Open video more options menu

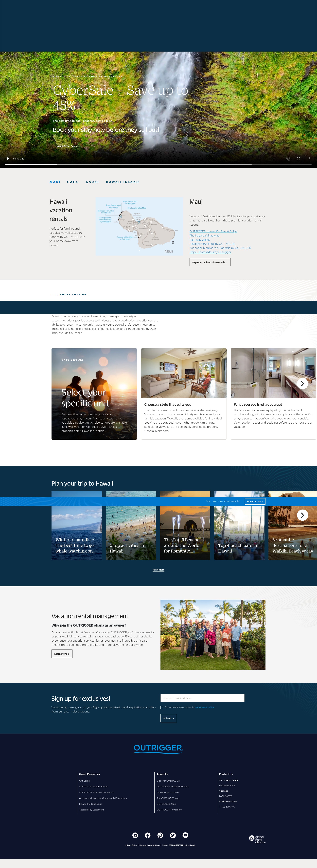pos(309,159)
